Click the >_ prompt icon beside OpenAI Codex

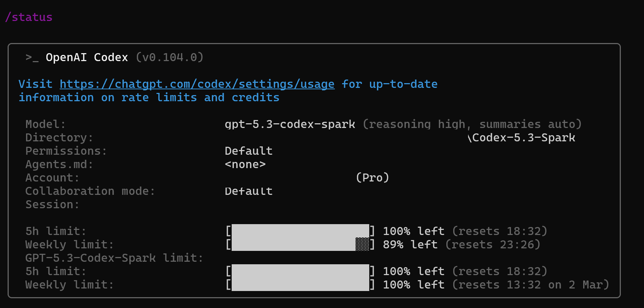pyautogui.click(x=32, y=57)
